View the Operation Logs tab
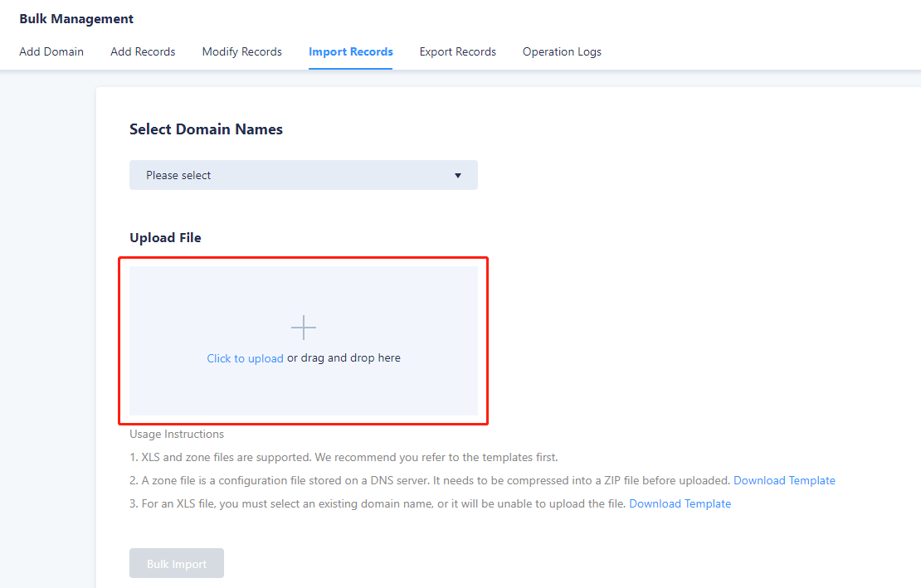921x588 pixels. pos(562,51)
